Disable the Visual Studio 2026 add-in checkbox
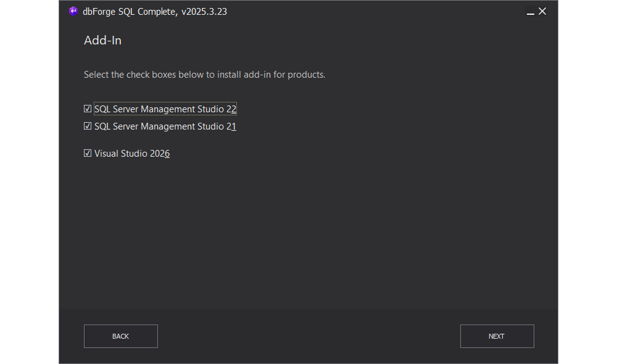 88,154
